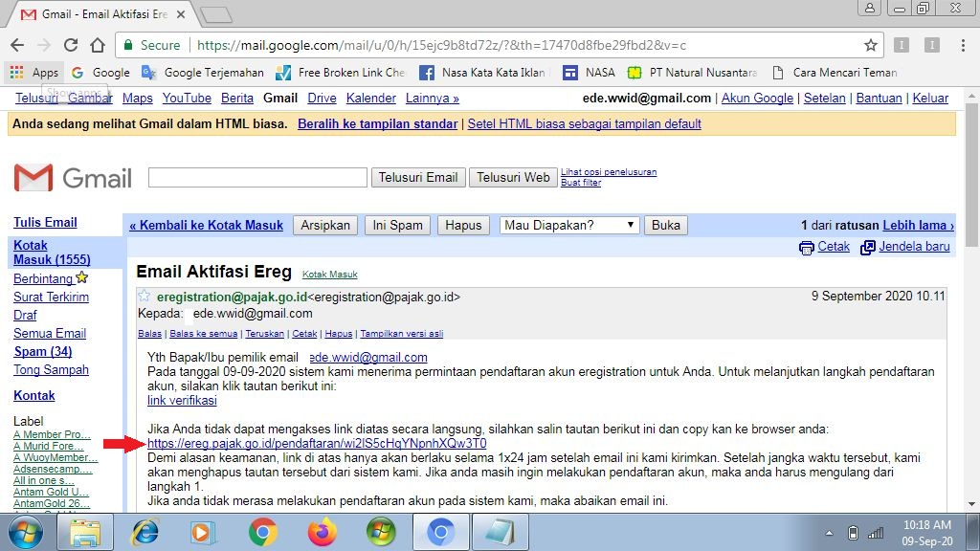Mark the message with Ini Spam
This screenshot has width=980, height=551.
click(x=397, y=225)
